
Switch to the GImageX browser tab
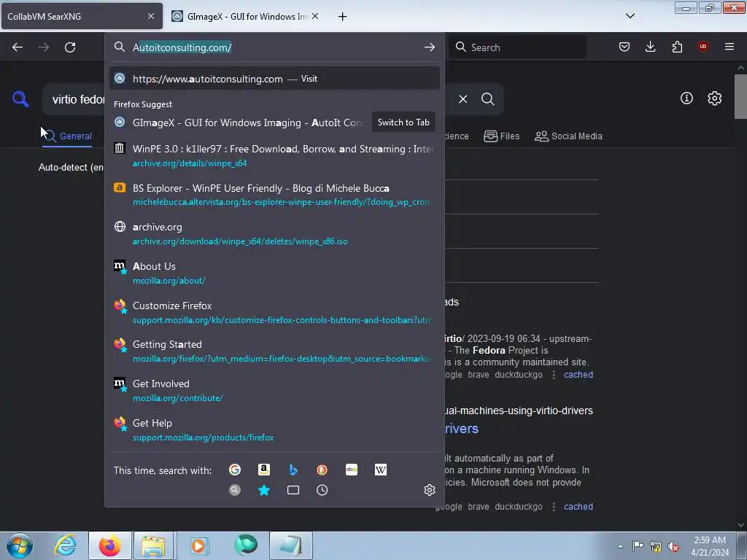247,16
